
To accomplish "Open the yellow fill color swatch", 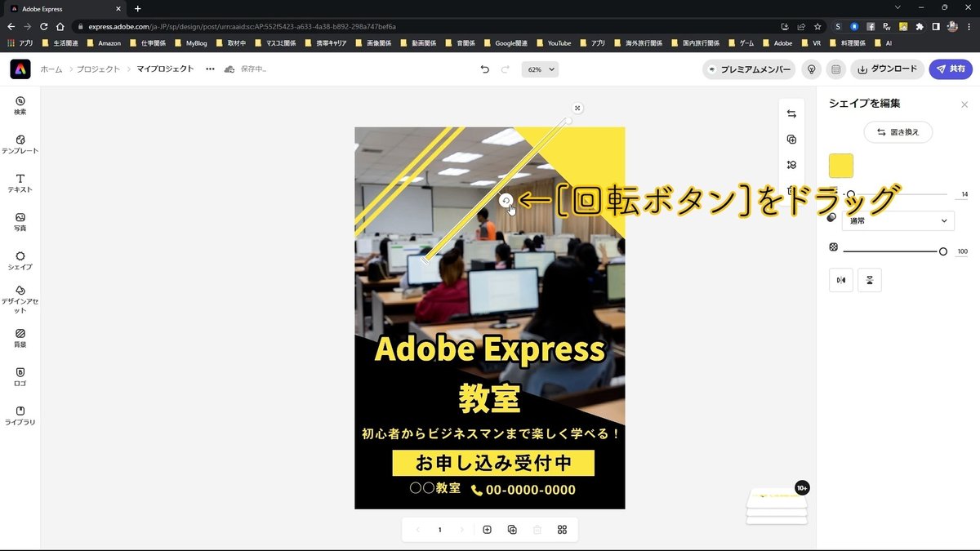I will coord(841,166).
